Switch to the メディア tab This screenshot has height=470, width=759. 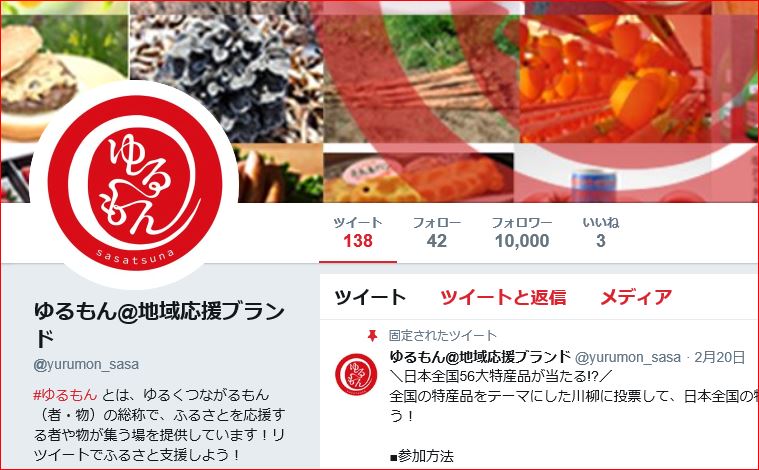click(x=636, y=297)
